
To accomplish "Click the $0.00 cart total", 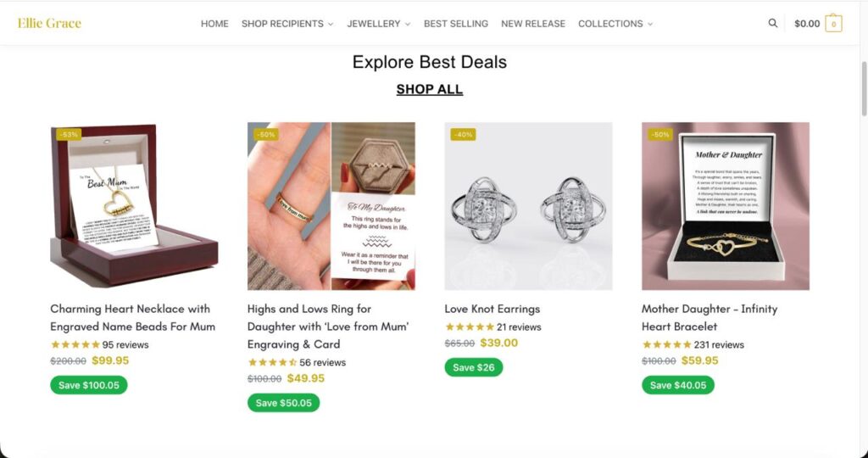I will coord(807,24).
